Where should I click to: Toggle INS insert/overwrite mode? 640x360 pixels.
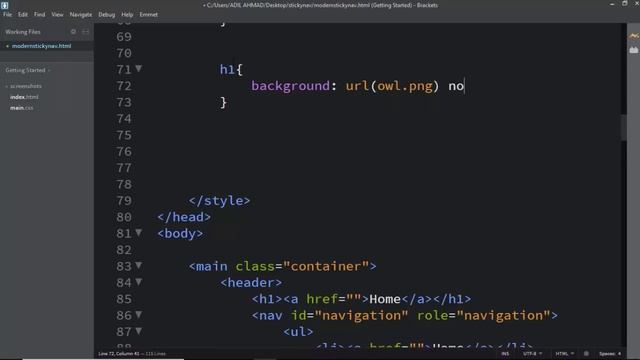(x=505, y=353)
